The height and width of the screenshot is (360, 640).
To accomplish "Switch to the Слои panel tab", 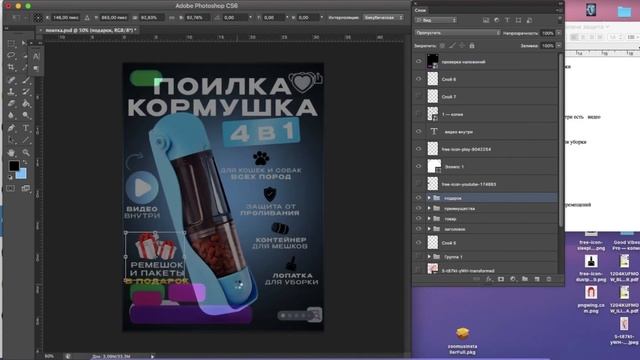I will (x=420, y=10).
